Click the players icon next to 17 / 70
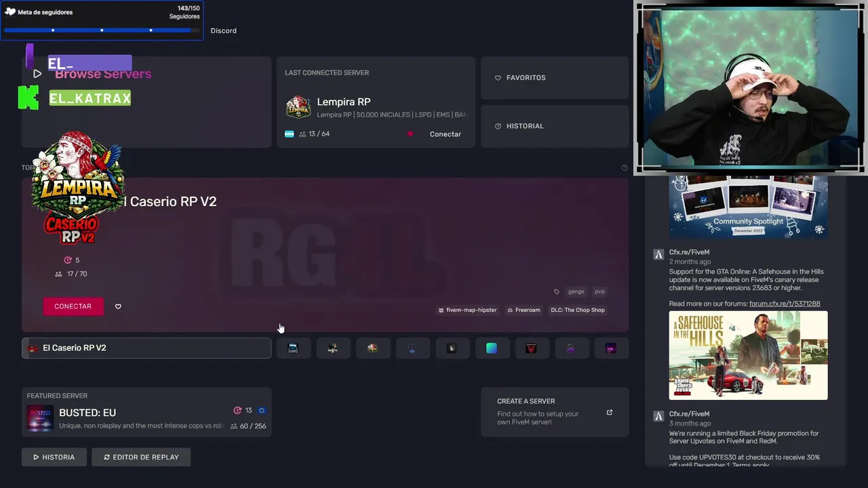 pos(58,274)
